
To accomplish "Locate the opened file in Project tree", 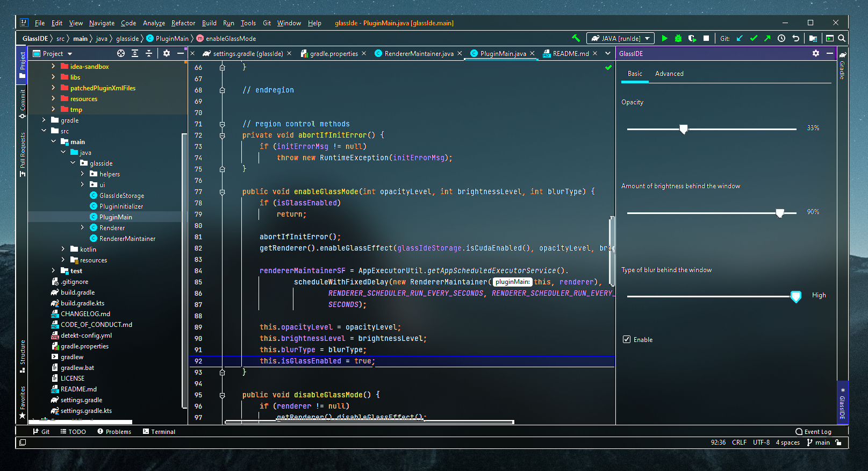I will [121, 53].
